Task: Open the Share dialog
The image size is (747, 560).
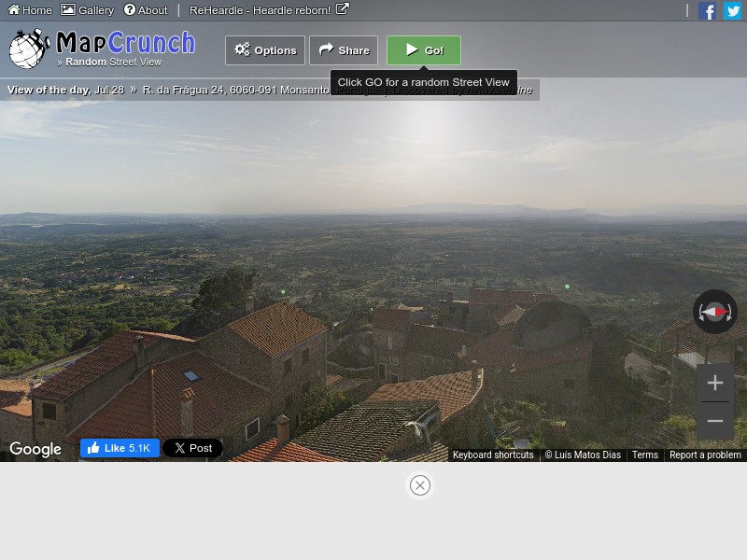Action: click(344, 50)
